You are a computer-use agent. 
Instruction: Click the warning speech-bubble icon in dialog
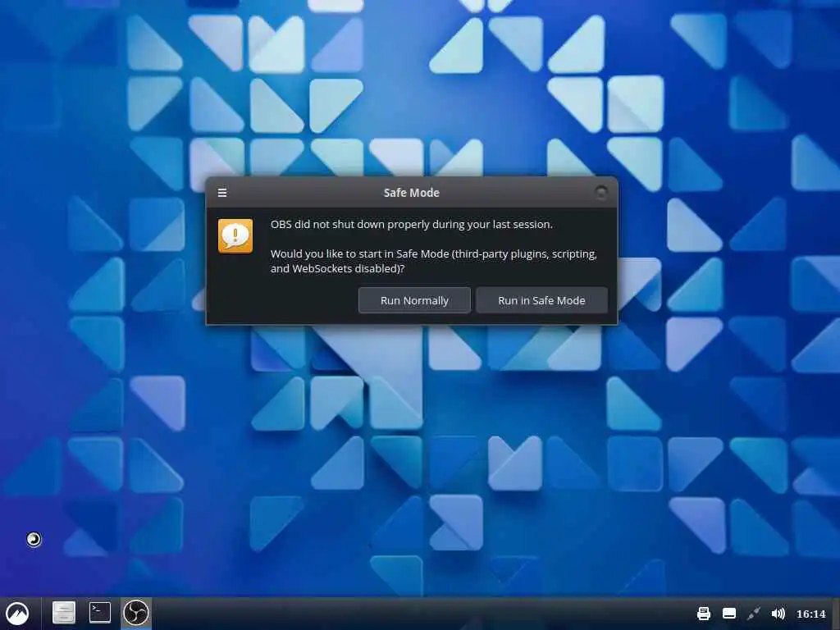click(235, 235)
